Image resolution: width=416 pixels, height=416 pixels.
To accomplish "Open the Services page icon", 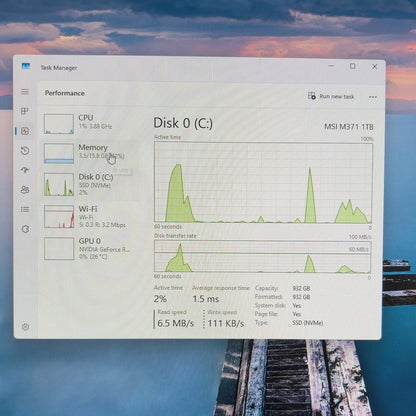I will pyautogui.click(x=25, y=229).
